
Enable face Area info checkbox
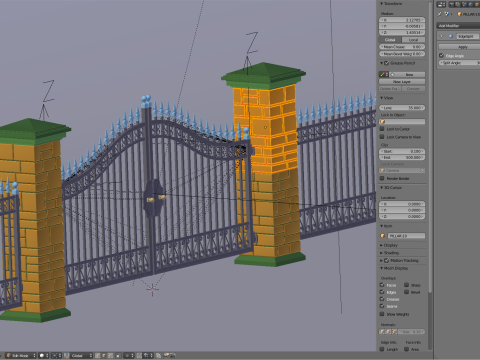pyautogui.click(x=407, y=349)
